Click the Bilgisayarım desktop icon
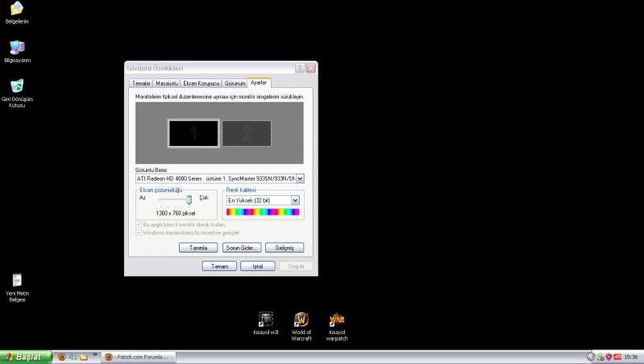Viewport: 644px width, 364px height. click(17, 48)
